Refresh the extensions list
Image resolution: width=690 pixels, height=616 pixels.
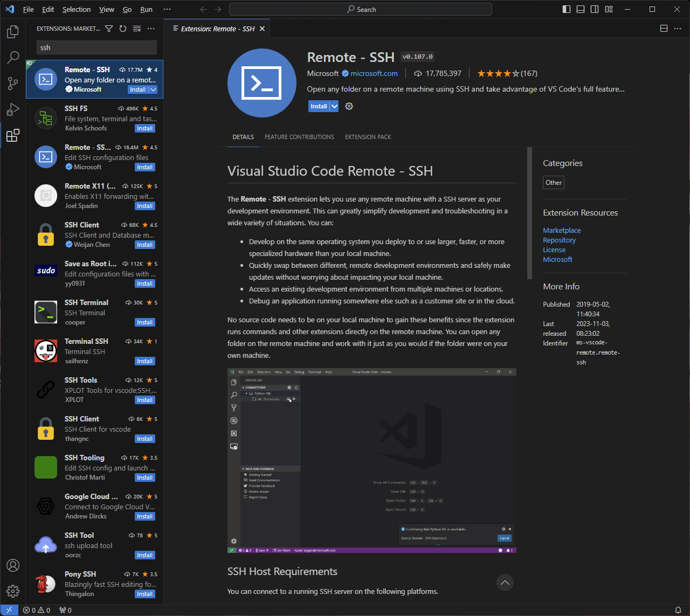(x=123, y=29)
